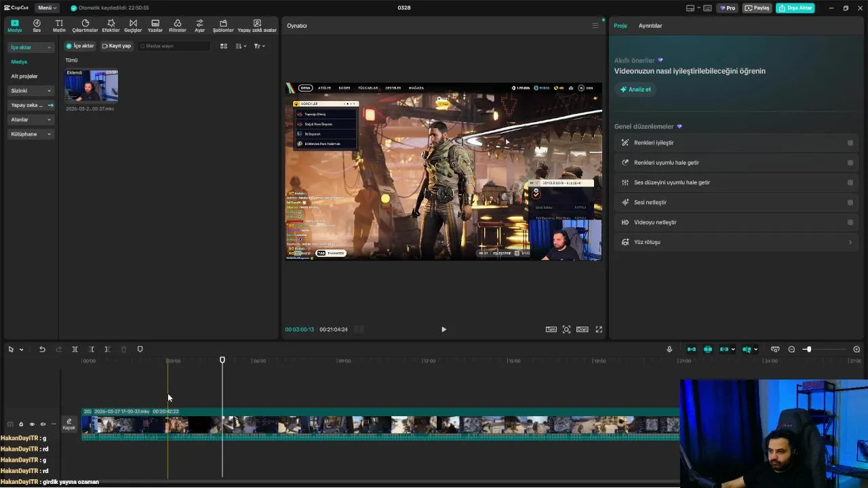Image resolution: width=868 pixels, height=488 pixels.
Task: Undo the last timeline action
Action: click(x=42, y=349)
